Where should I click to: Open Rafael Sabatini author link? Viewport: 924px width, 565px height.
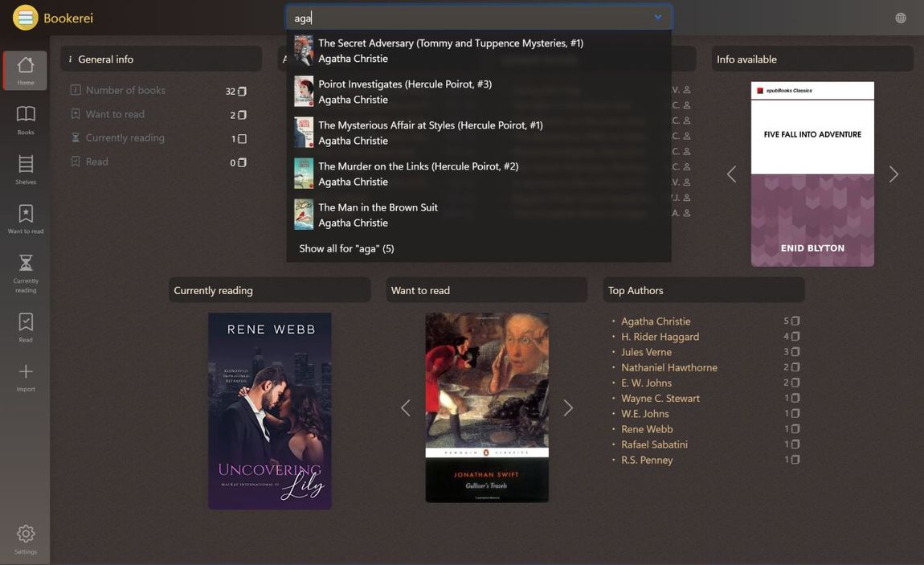[x=654, y=444]
